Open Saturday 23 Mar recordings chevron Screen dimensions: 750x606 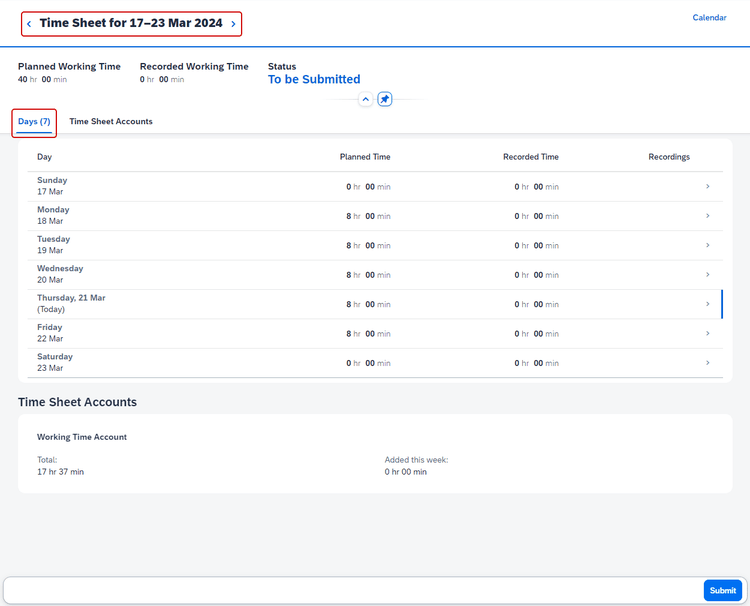tap(707, 363)
